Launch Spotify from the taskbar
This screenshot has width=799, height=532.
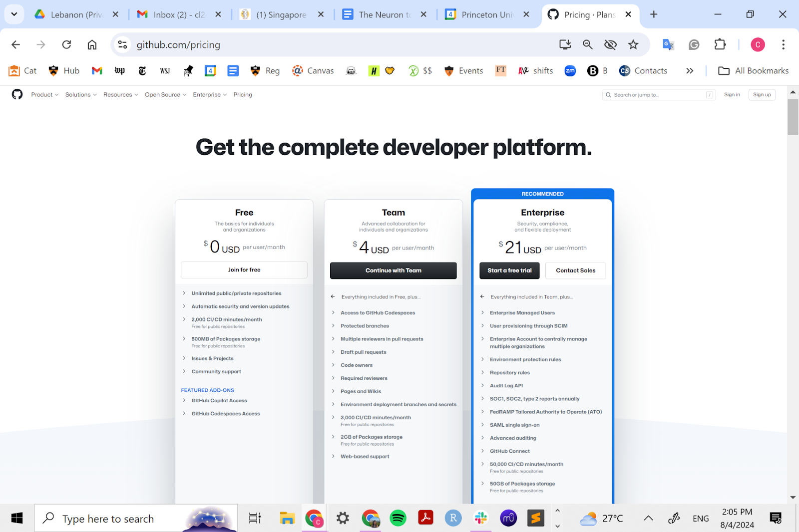[x=398, y=519]
